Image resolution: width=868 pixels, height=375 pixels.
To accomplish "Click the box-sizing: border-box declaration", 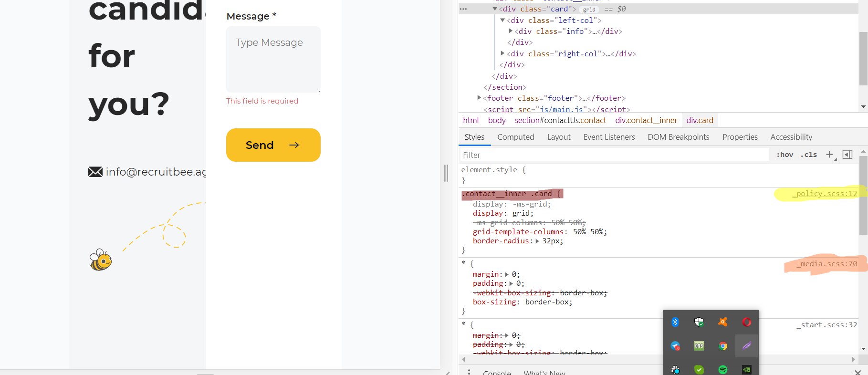I will [523, 302].
